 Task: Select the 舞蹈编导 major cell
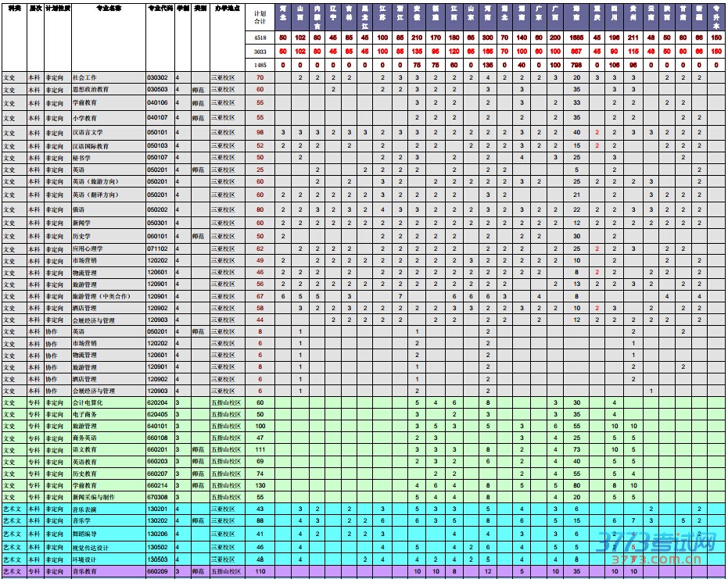click(84, 534)
